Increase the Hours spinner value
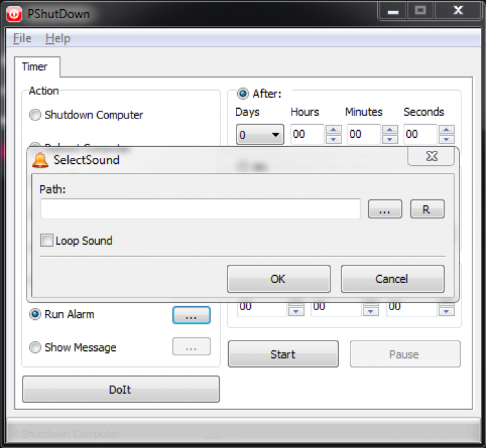 tap(334, 129)
